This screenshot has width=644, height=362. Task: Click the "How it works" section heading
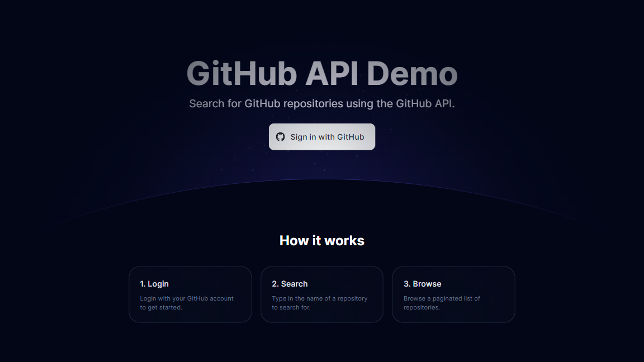coord(321,241)
